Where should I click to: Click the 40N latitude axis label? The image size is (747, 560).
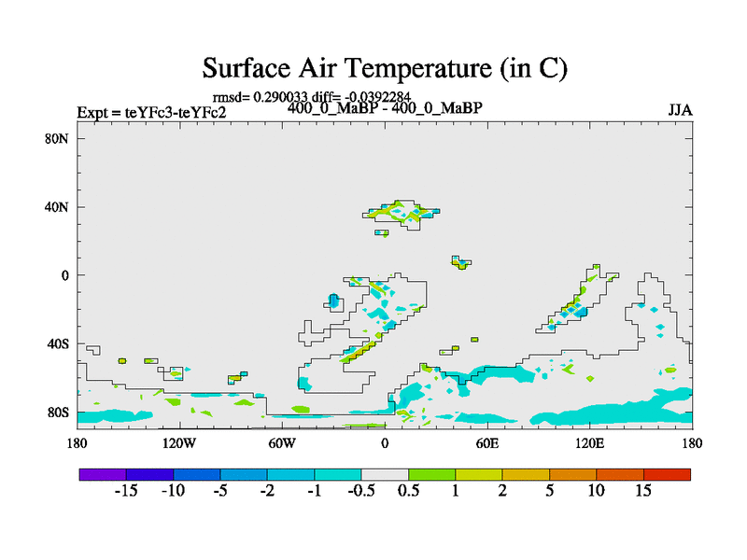point(60,206)
